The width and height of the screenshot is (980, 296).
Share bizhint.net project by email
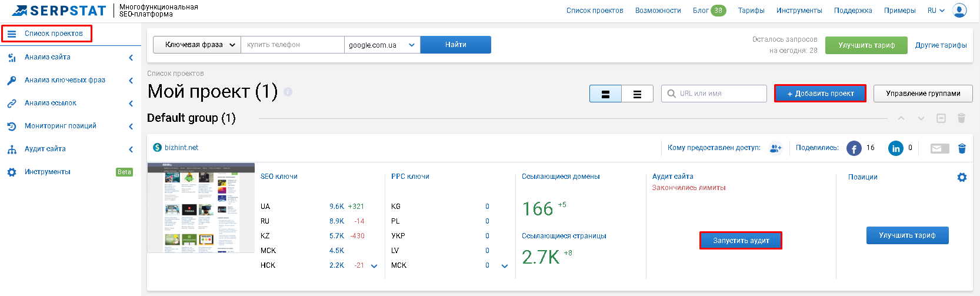point(940,148)
